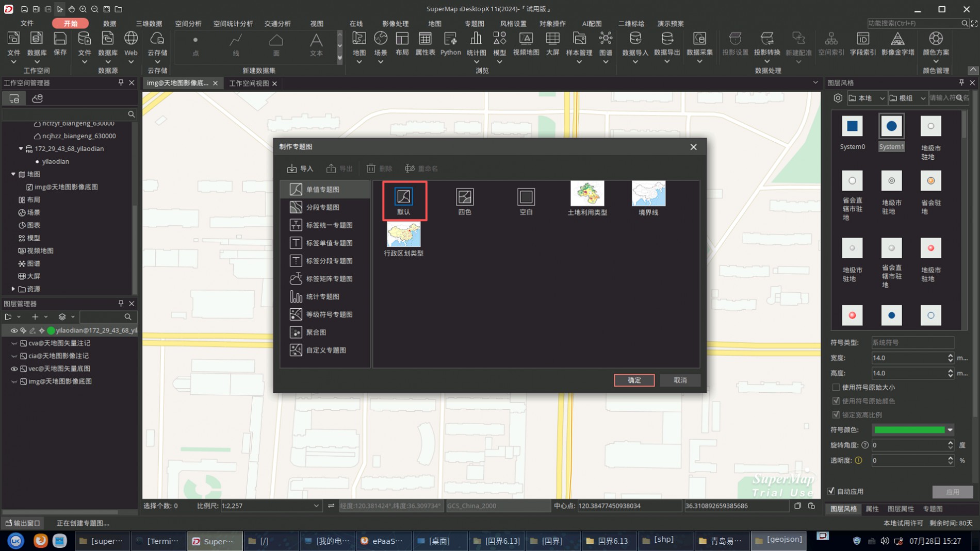This screenshot has width=980, height=551.
Task: Open the 比例尺 scale dropdown in status bar
Action: coord(316,506)
